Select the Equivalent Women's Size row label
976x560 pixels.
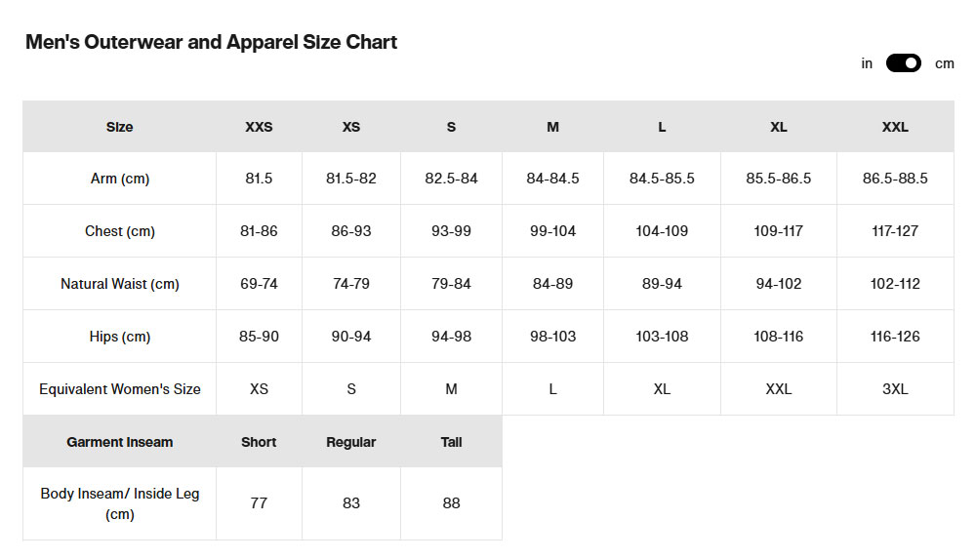click(x=120, y=389)
